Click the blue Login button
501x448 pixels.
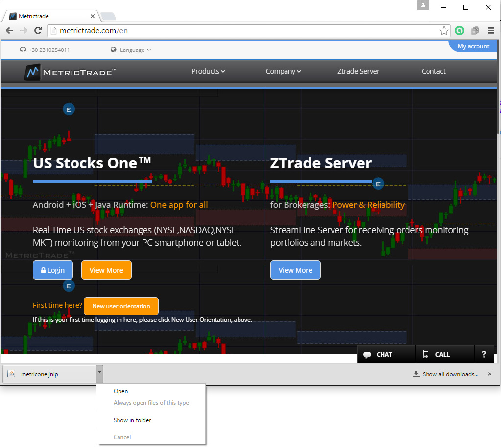(x=53, y=270)
